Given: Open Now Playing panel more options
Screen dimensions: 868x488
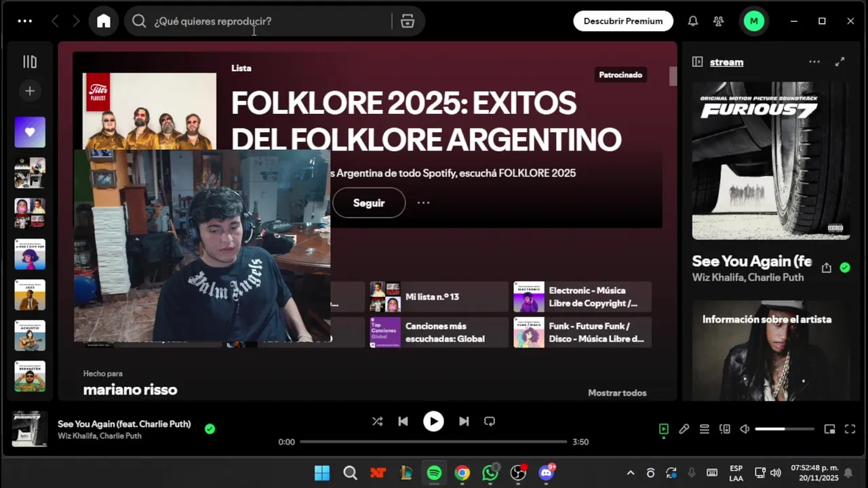Looking at the screenshot, I should (814, 62).
